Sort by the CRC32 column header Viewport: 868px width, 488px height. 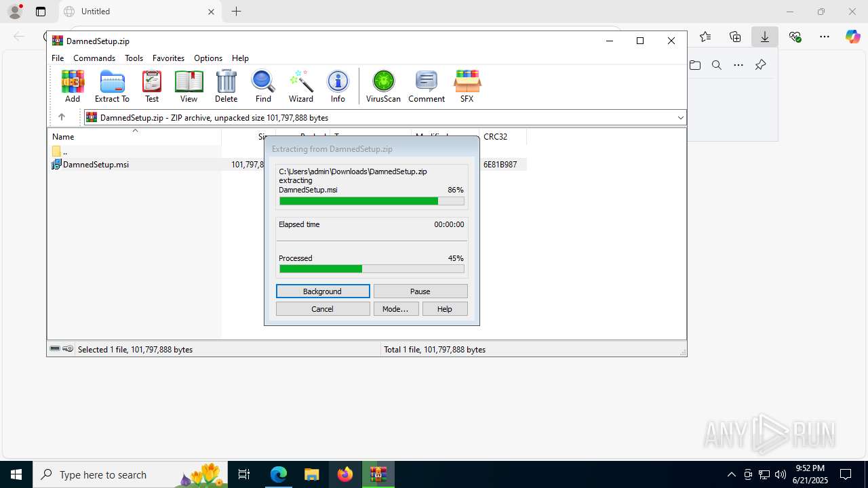pyautogui.click(x=502, y=136)
